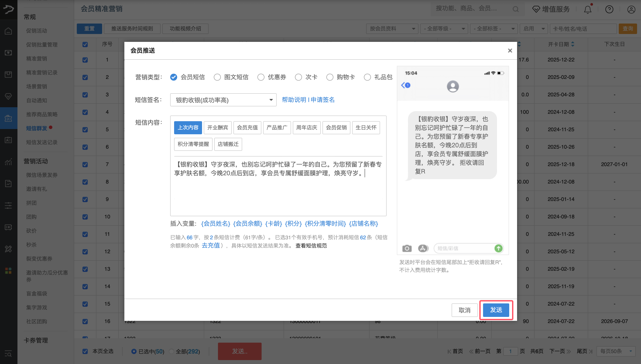Open the 去充值 recharge link
Viewport: 641px width, 364px height.
[x=211, y=245]
